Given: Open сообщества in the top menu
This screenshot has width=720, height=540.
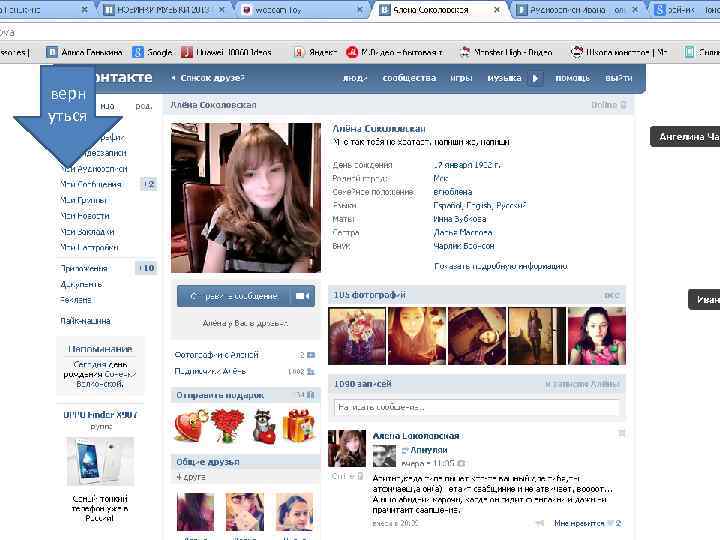Looking at the screenshot, I should [410, 78].
